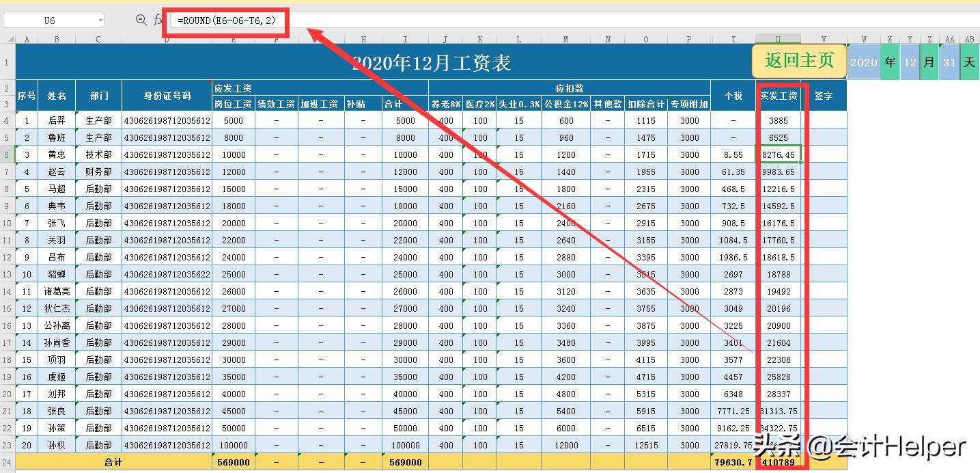
Task: Click the 410789 grand total cell
Action: coord(779,462)
